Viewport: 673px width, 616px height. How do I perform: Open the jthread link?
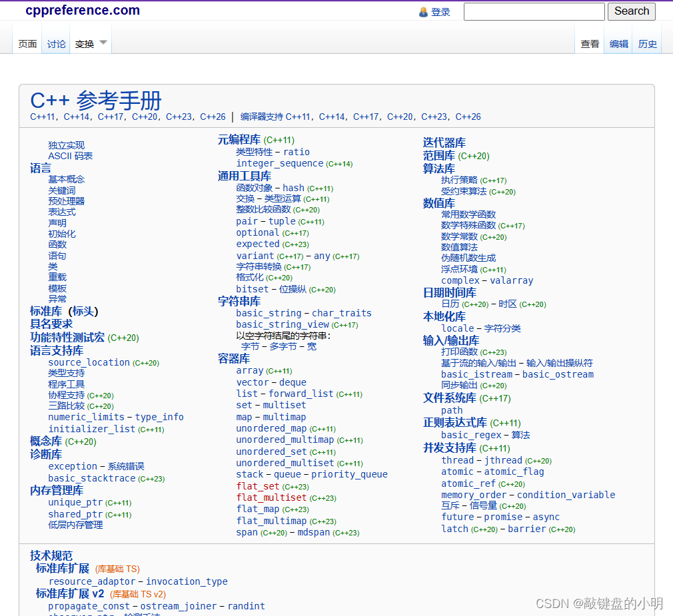pos(504,460)
